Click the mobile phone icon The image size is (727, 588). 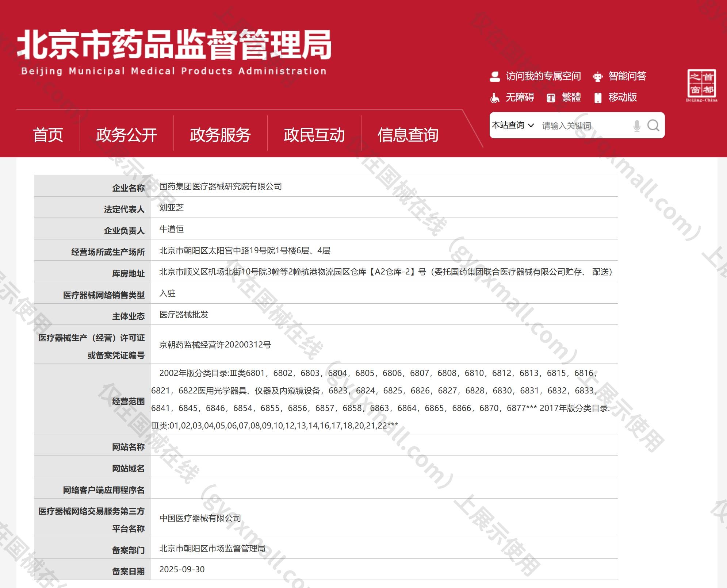[598, 98]
